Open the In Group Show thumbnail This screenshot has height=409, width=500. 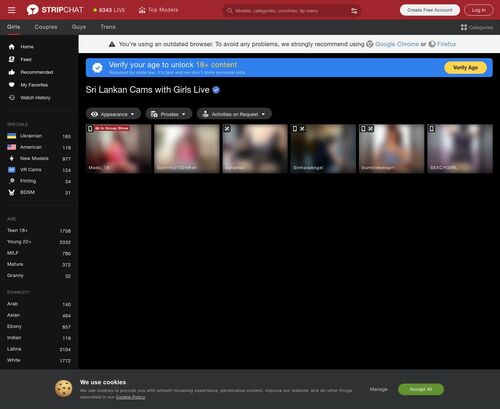click(x=118, y=149)
